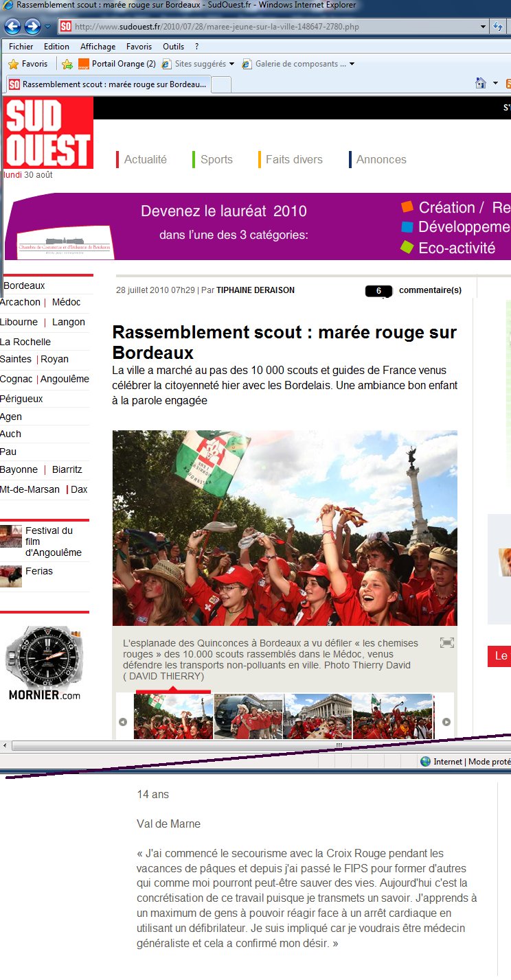The height and width of the screenshot is (980, 511).
Task: Click the comment count bubble icon
Action: click(378, 291)
